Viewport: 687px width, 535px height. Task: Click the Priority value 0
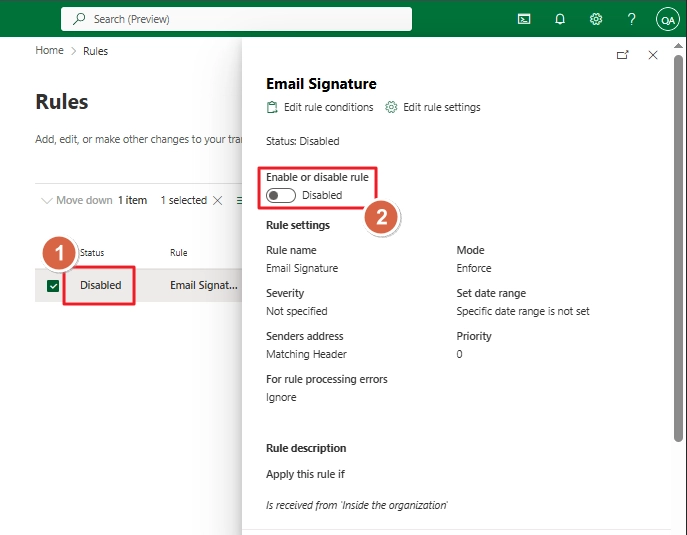(459, 354)
